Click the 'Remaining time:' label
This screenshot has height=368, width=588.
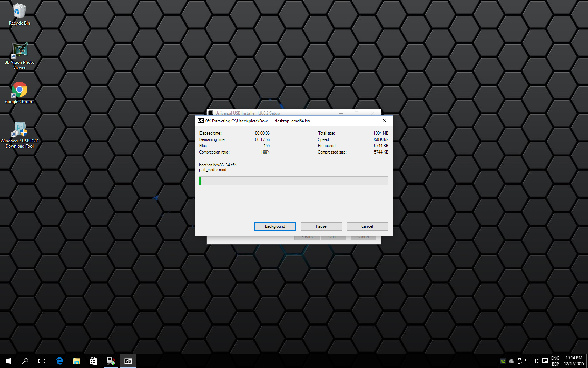[212, 139]
